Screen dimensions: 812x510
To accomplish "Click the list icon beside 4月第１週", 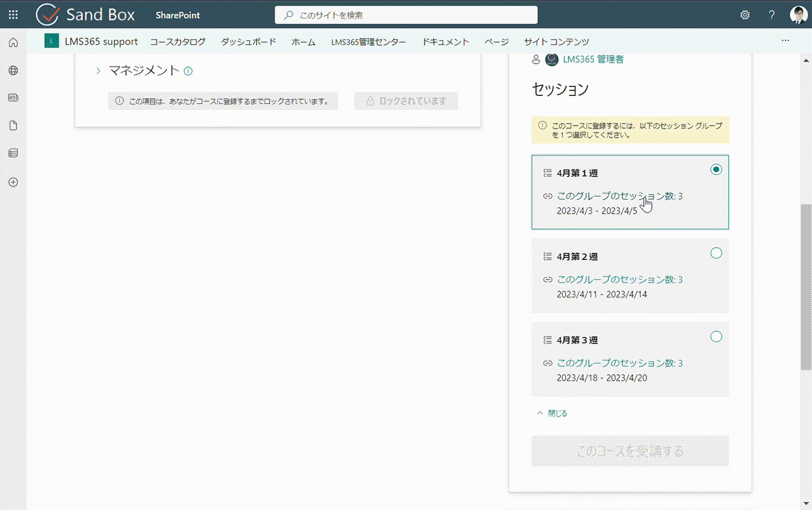I will tap(548, 173).
